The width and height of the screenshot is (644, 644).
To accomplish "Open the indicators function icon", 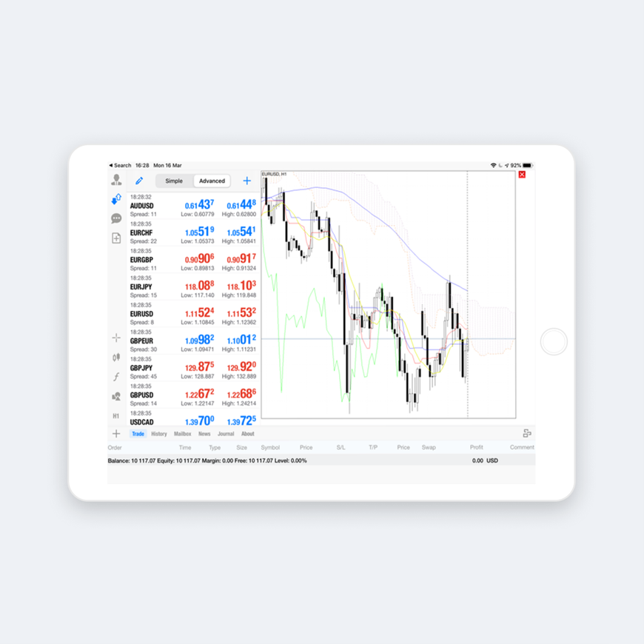I will [116, 377].
